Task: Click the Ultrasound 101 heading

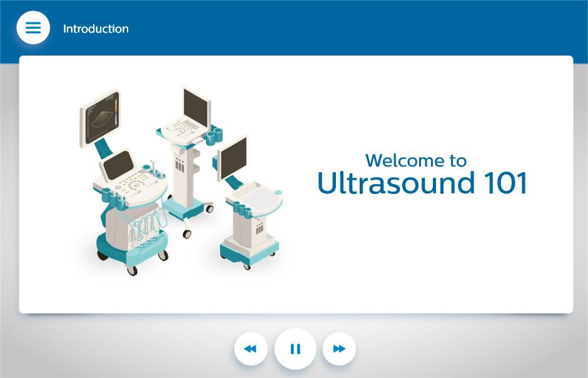Action: [x=422, y=183]
